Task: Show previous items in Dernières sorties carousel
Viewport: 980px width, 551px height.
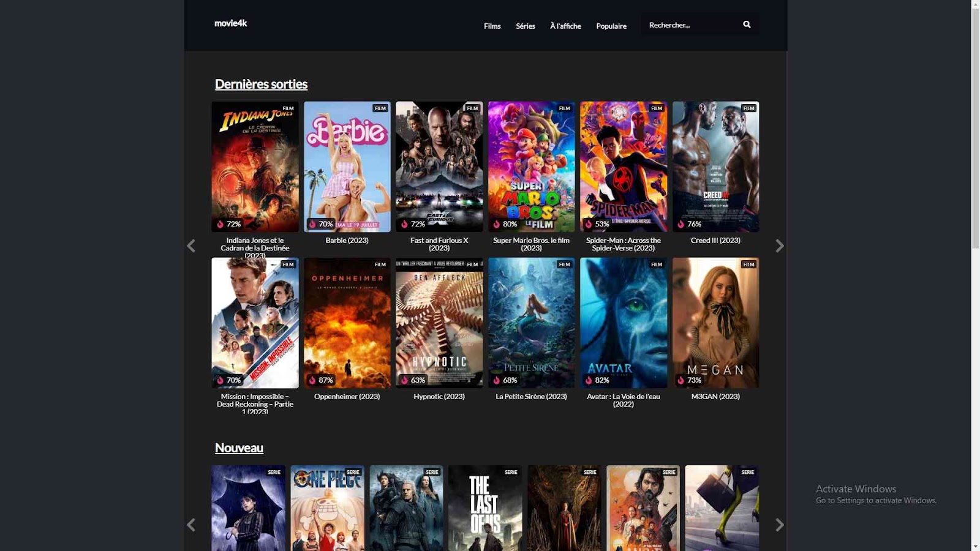Action: (191, 246)
